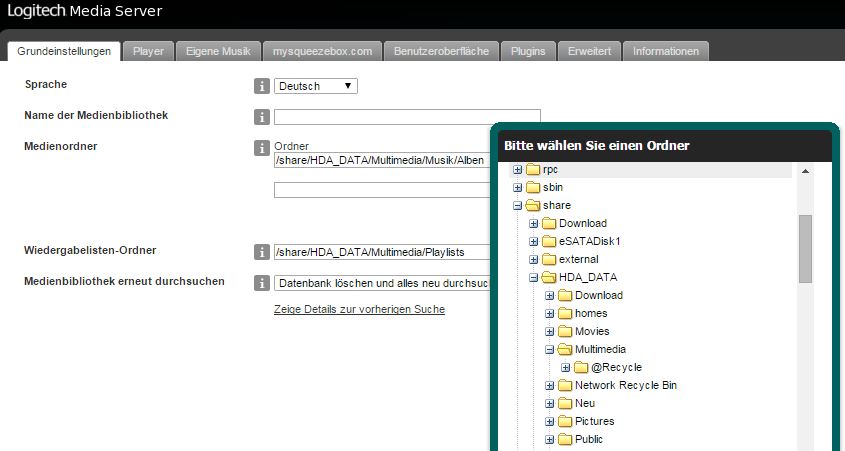Image resolution: width=845 pixels, height=451 pixels.
Task: Select the HDA_DATA folder icon
Action: coord(548,277)
